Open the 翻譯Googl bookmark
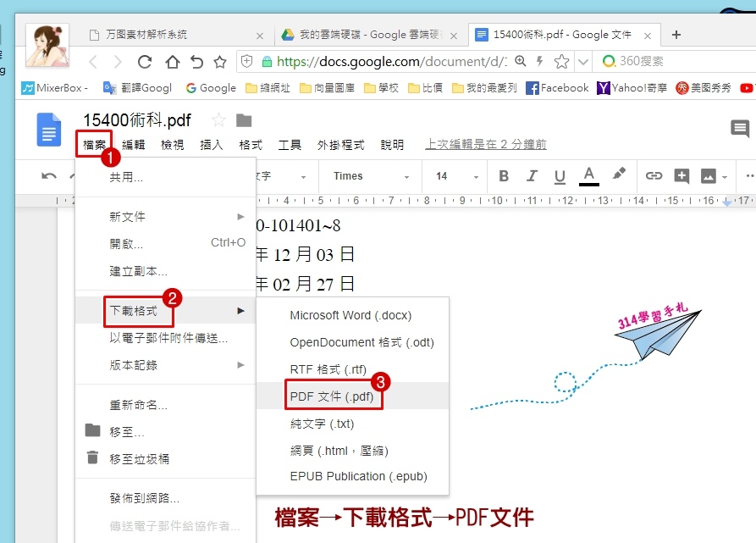 pyautogui.click(x=137, y=88)
